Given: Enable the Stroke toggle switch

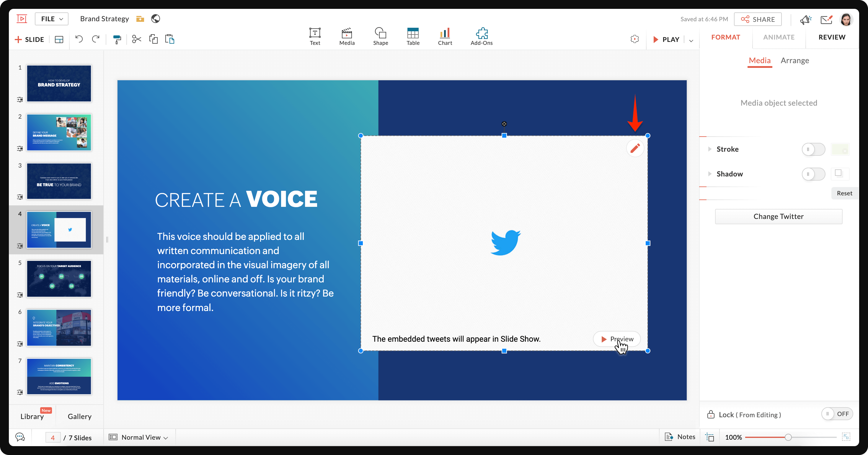Looking at the screenshot, I should point(813,149).
